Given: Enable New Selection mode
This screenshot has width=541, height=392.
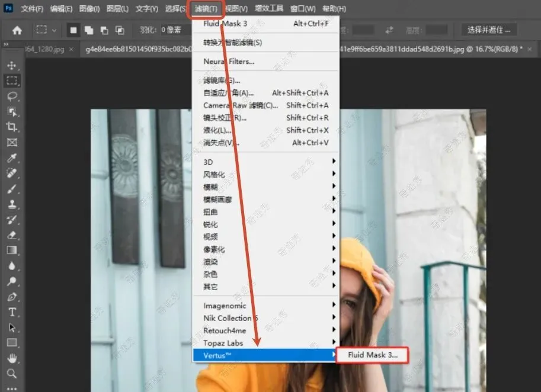Looking at the screenshot, I should (x=73, y=30).
